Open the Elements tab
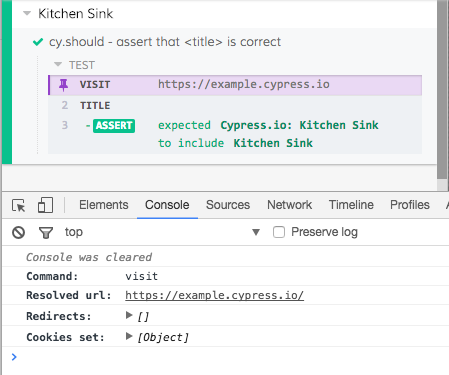 pyautogui.click(x=104, y=205)
